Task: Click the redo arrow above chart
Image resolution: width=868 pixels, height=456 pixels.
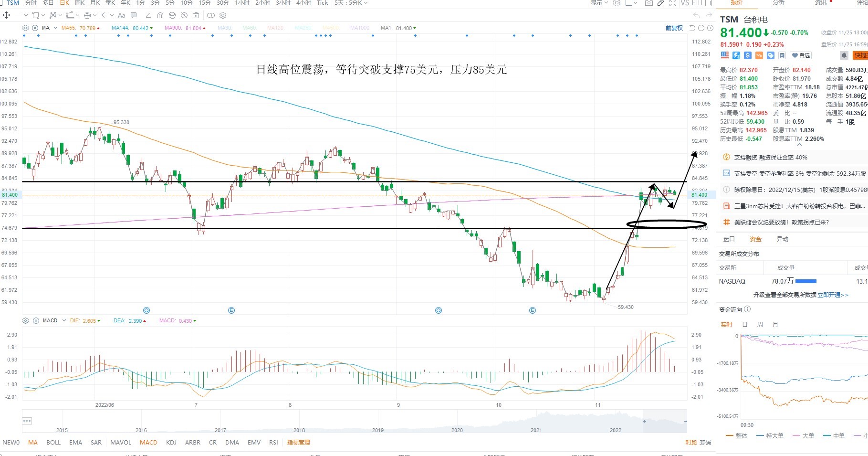Action: [x=709, y=15]
